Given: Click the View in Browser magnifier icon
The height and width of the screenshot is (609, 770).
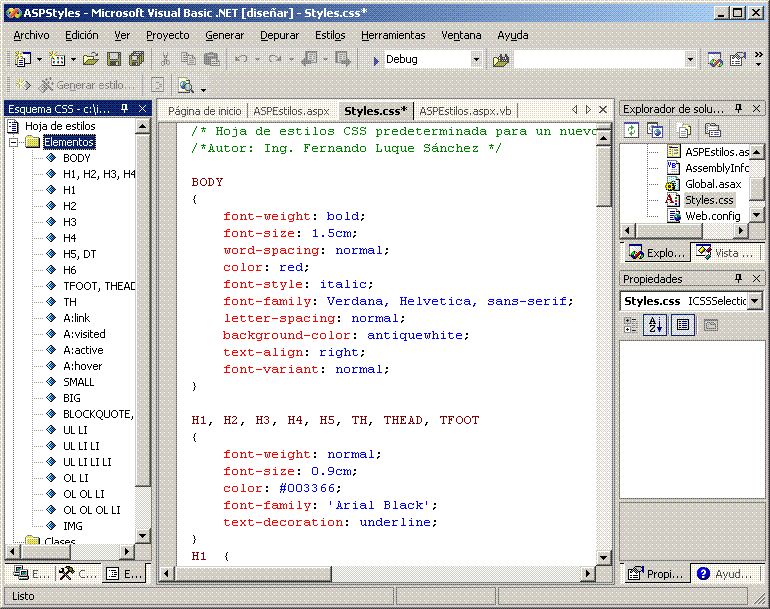Looking at the screenshot, I should click(186, 85).
